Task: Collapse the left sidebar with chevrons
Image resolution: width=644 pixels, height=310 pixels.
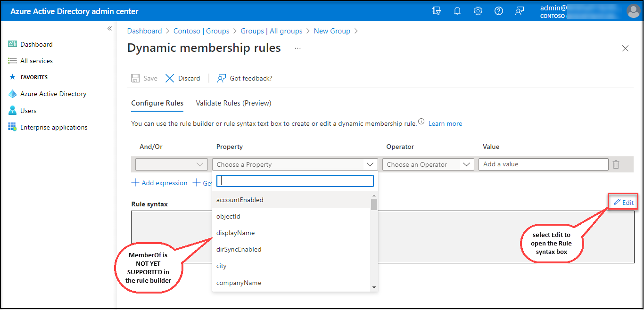Action: click(x=109, y=29)
